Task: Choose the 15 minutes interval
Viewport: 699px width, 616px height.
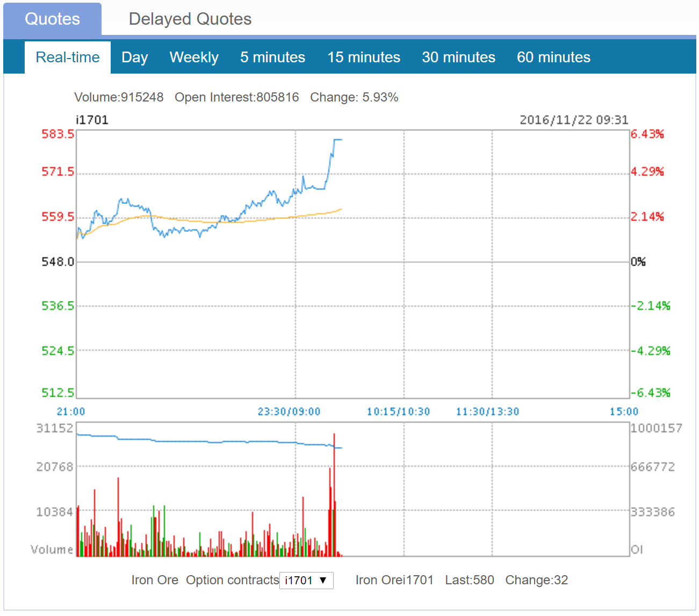Action: click(x=364, y=57)
